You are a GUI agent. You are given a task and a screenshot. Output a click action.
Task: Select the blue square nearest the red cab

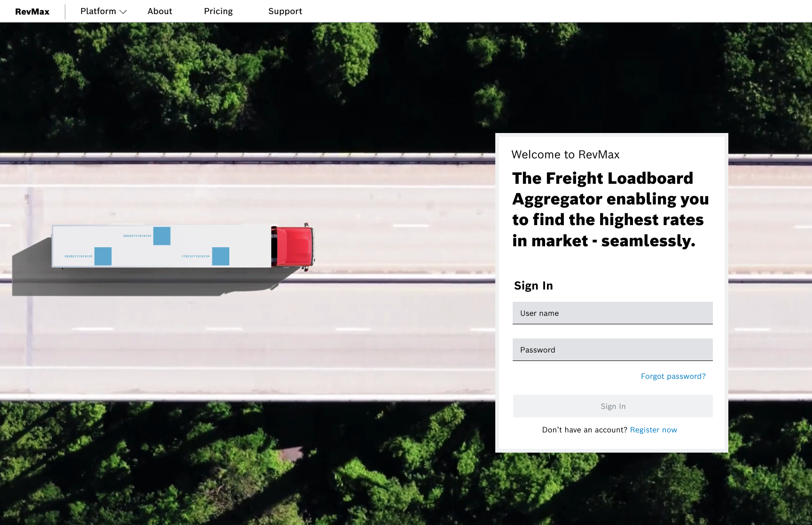220,256
